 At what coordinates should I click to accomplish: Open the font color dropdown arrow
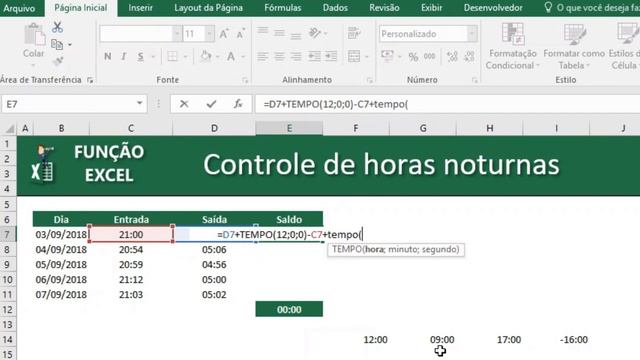click(243, 57)
